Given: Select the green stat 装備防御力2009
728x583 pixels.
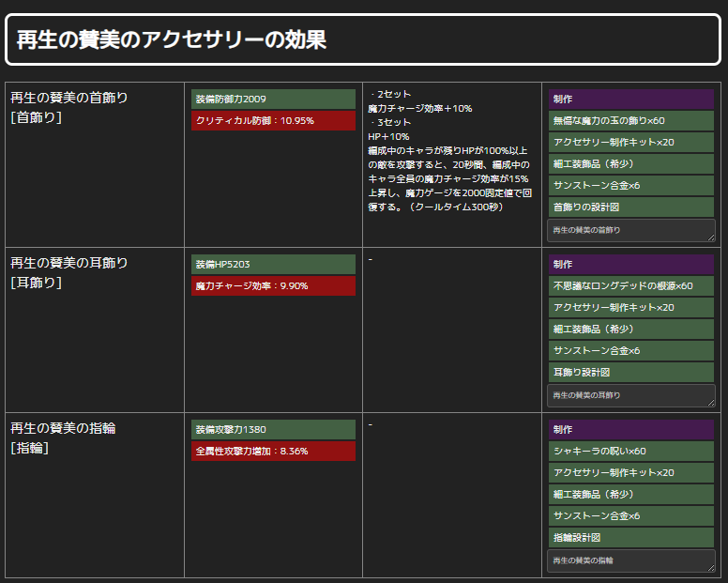Looking at the screenshot, I should (x=273, y=99).
